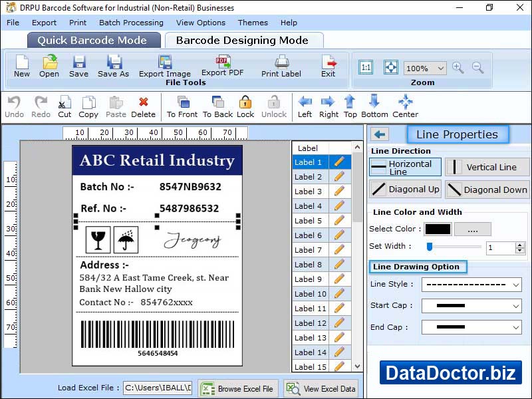532x399 pixels.
Task: Open the End Cap dropdown
Action: [516, 327]
